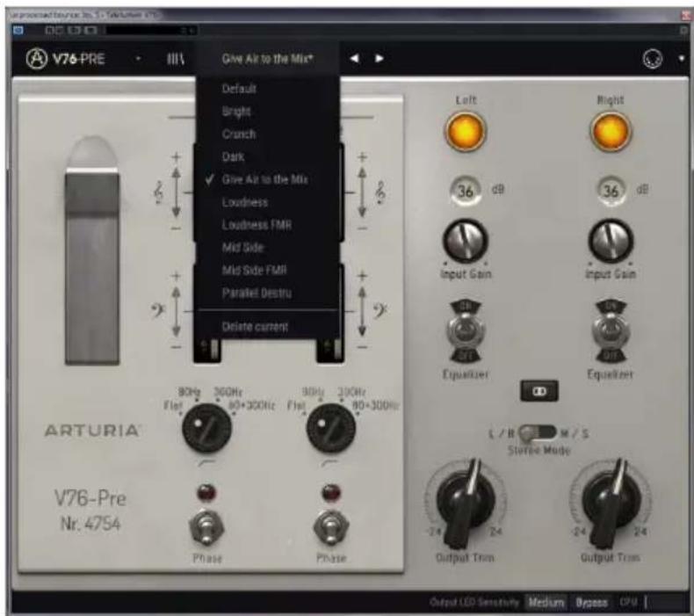Turn the right high-pass filter selector knob

[x=331, y=427]
